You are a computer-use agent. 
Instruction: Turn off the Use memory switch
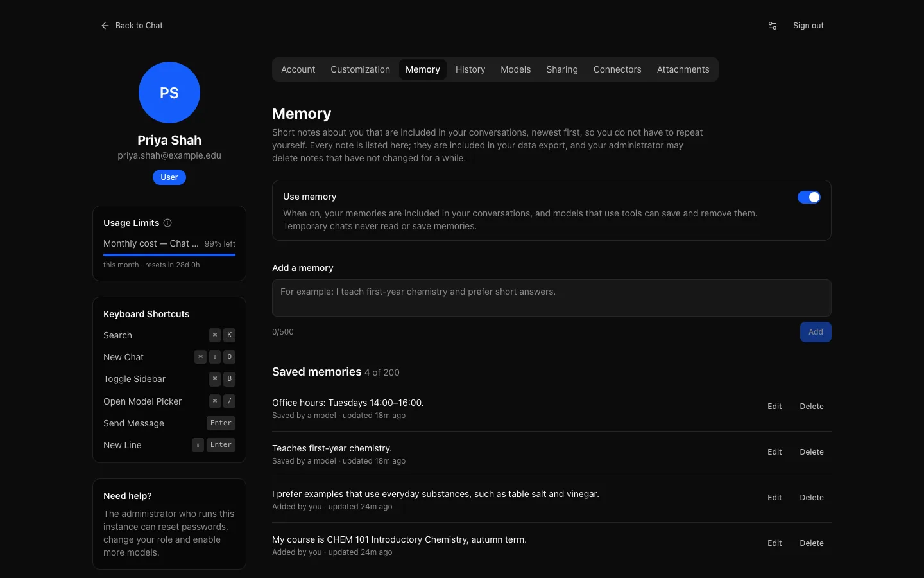(x=809, y=197)
